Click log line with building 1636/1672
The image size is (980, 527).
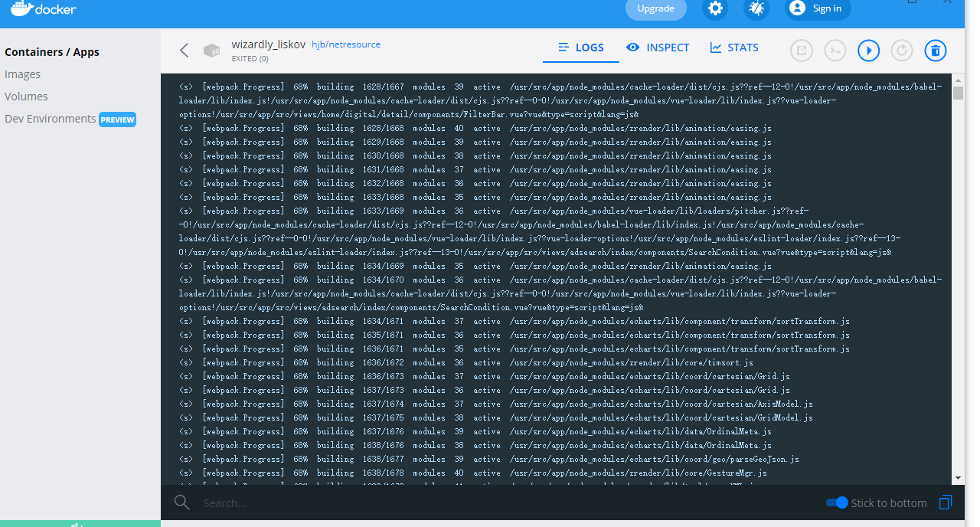tap(466, 363)
